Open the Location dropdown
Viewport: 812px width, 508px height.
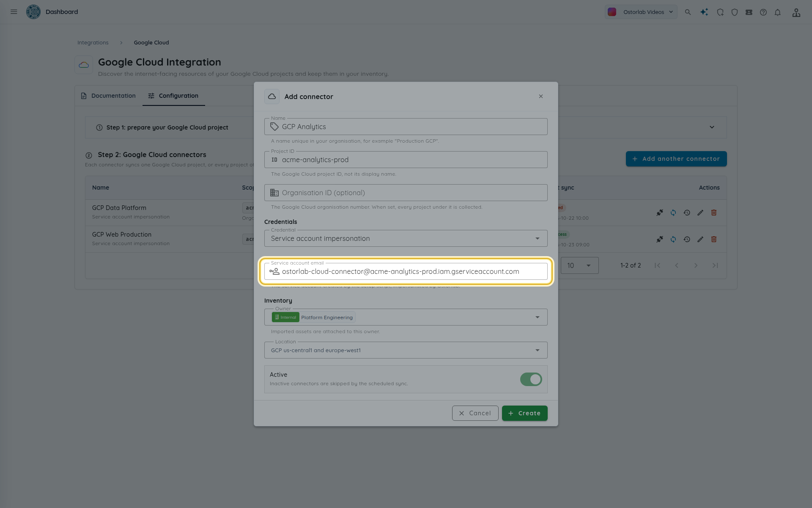tap(406, 350)
